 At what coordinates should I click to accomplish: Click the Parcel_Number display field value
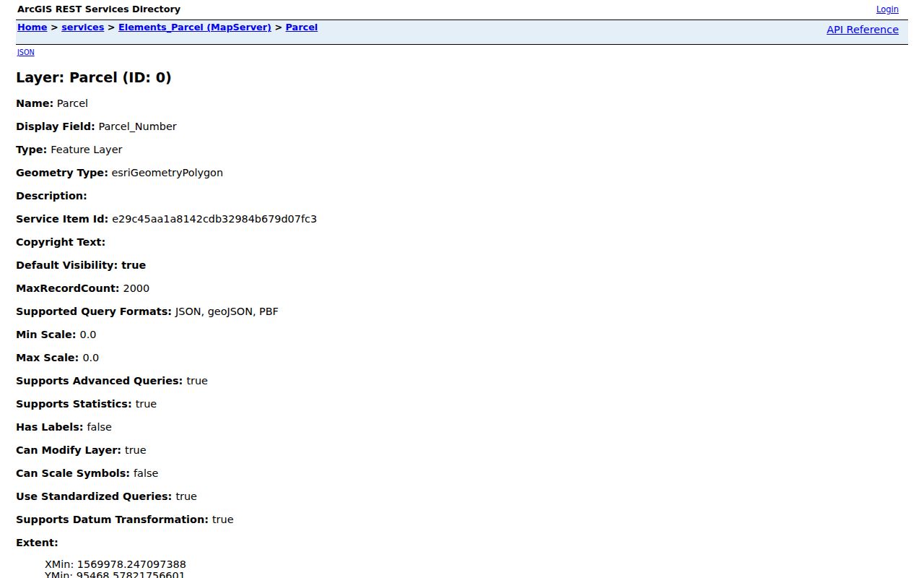coord(137,126)
